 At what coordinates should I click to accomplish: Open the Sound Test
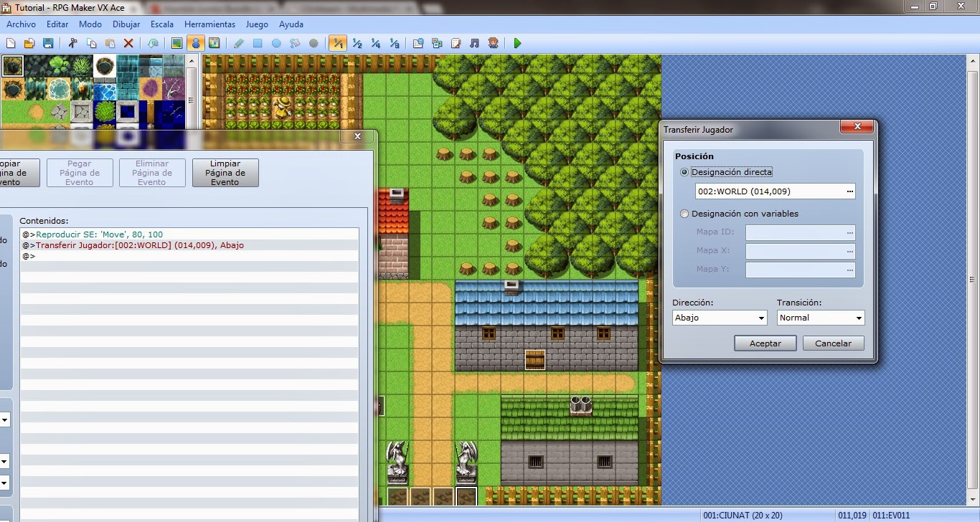click(474, 43)
